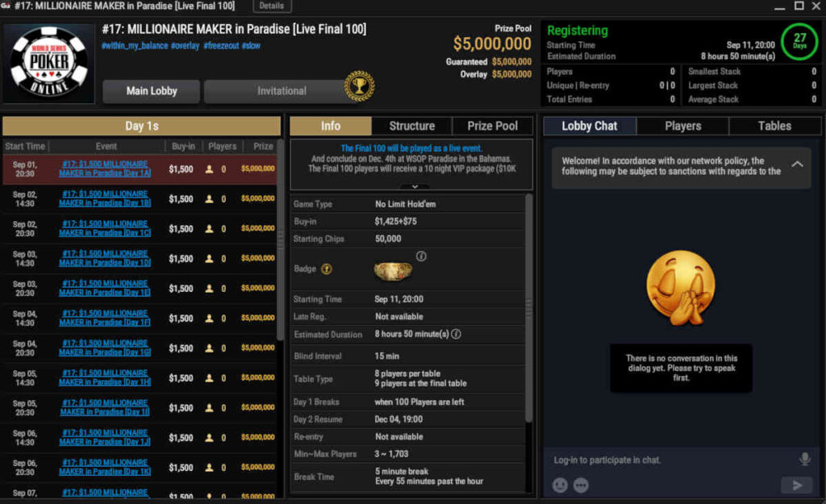Image resolution: width=826 pixels, height=504 pixels.
Task: Collapse the Welcome notice with the chevron
Action: pos(797,165)
